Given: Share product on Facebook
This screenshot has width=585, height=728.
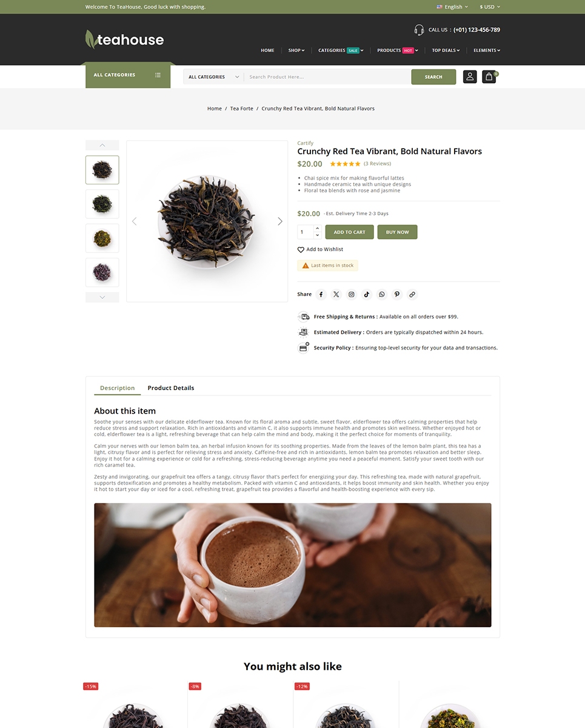Looking at the screenshot, I should click(x=321, y=294).
